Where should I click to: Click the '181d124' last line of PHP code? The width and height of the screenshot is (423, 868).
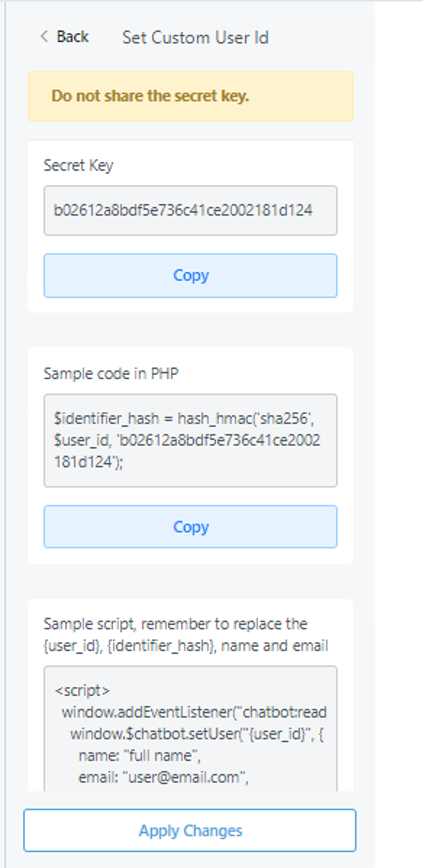click(x=89, y=462)
